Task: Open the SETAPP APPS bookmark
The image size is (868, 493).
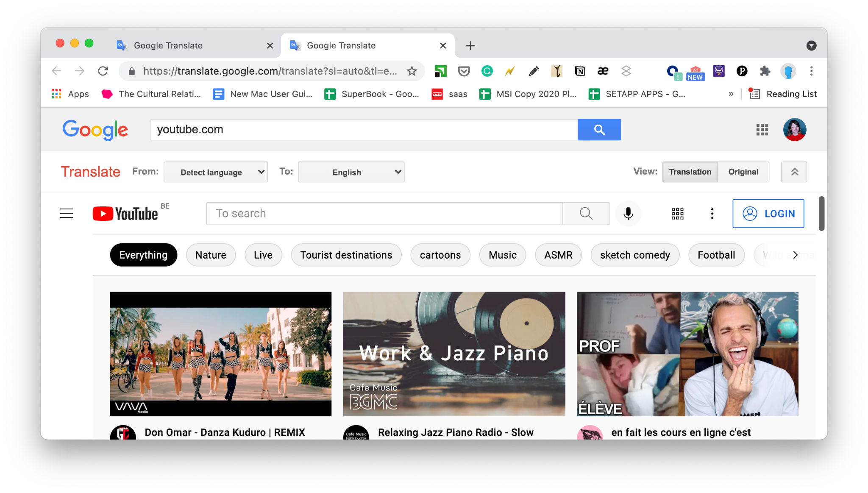Action: click(x=637, y=94)
